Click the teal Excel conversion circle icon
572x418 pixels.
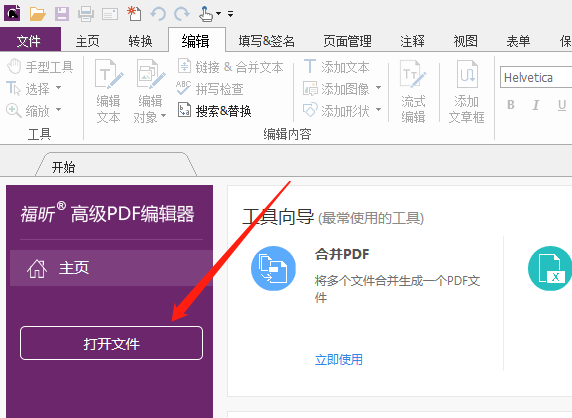550,268
